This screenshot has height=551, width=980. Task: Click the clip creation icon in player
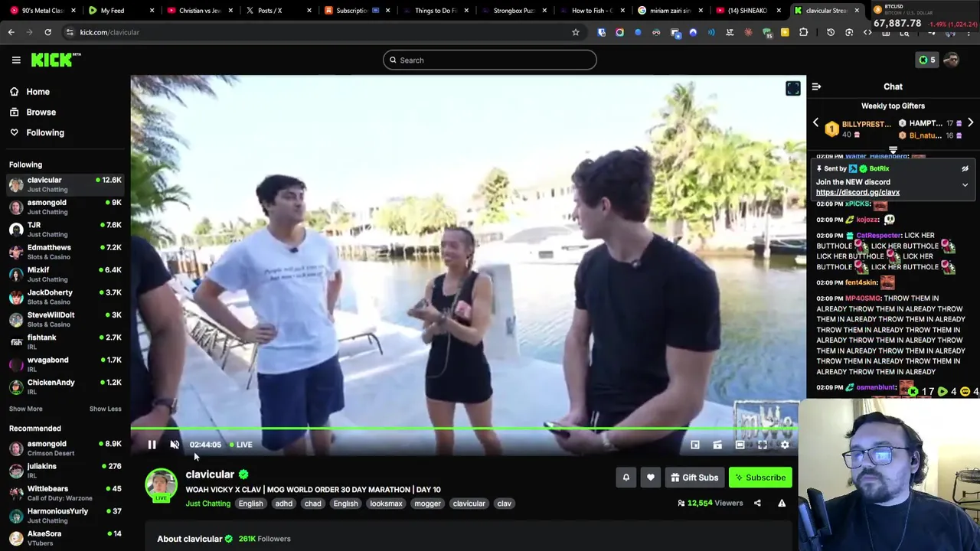pyautogui.click(x=717, y=445)
